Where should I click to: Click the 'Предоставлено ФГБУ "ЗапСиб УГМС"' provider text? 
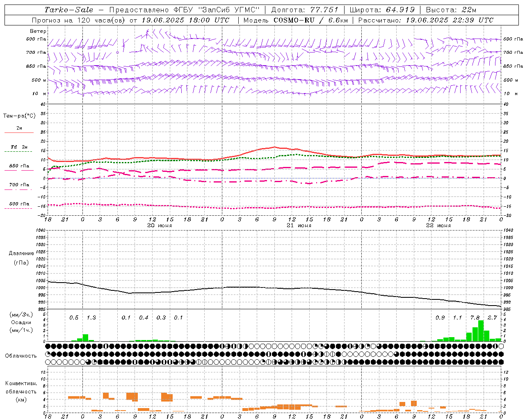coord(185,10)
